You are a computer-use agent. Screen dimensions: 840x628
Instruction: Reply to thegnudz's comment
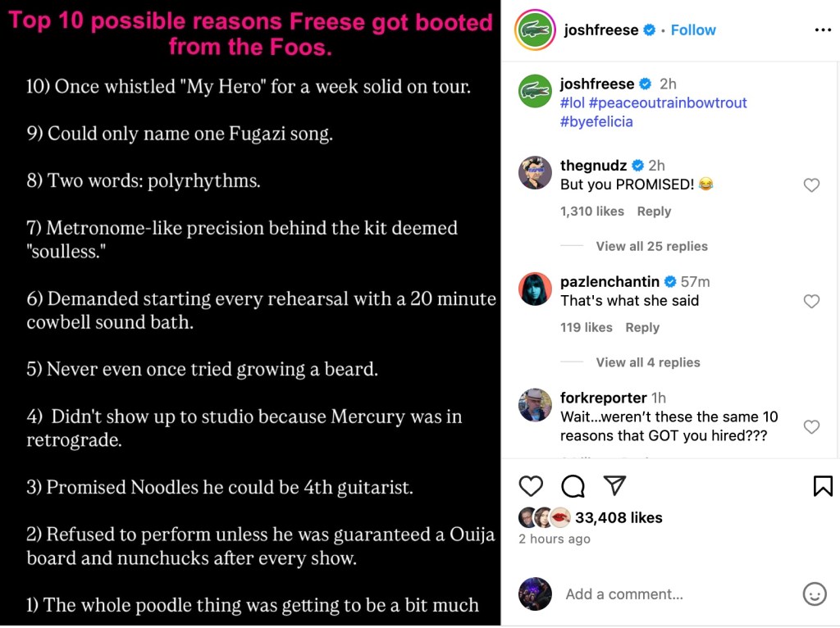654,212
